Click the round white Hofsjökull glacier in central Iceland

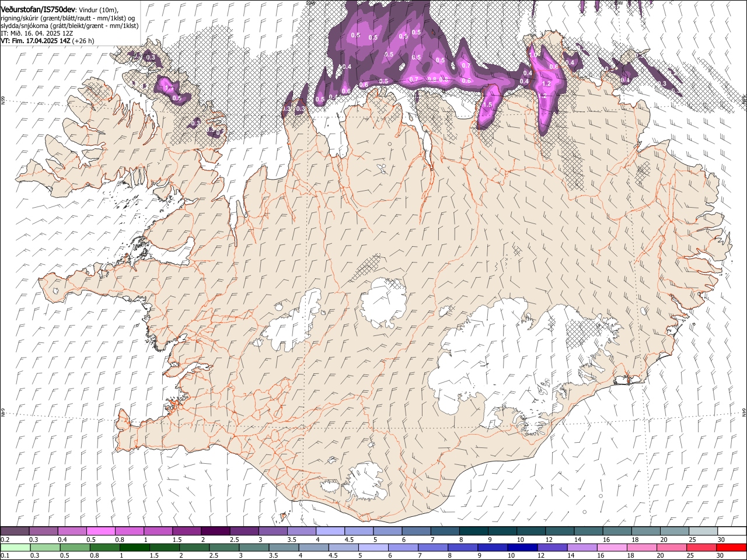[x=383, y=302]
